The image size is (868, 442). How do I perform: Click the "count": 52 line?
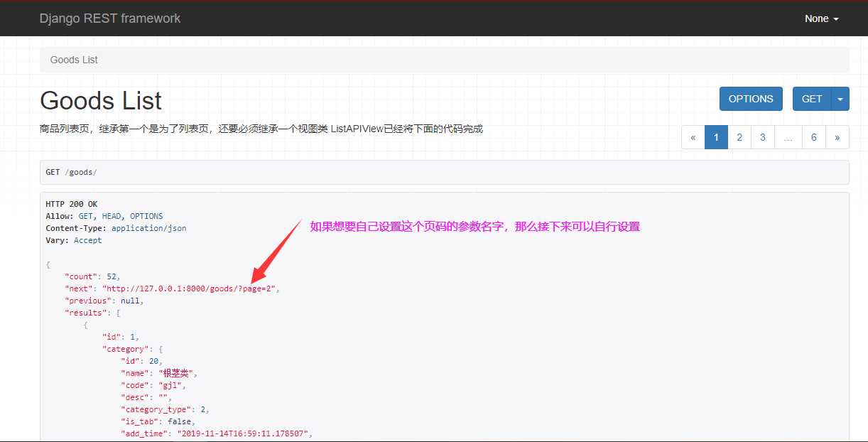coord(92,276)
